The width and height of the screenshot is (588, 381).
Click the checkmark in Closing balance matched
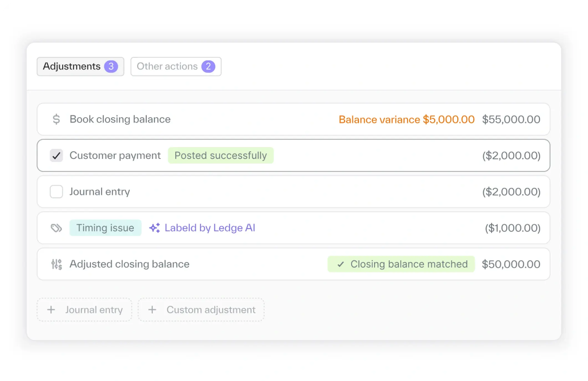click(x=341, y=264)
